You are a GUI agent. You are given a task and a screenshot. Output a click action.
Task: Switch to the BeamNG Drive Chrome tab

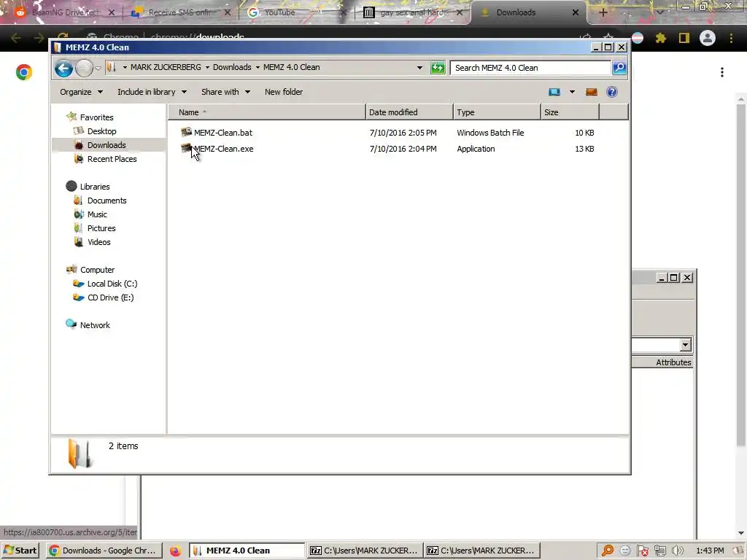click(66, 13)
